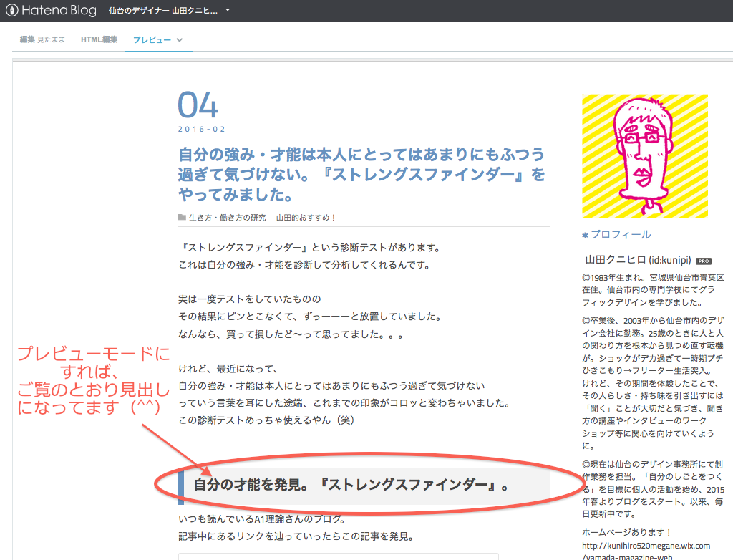Click profile text ◎1983年生まれ。宮城県仙台市青葉区

(653, 277)
